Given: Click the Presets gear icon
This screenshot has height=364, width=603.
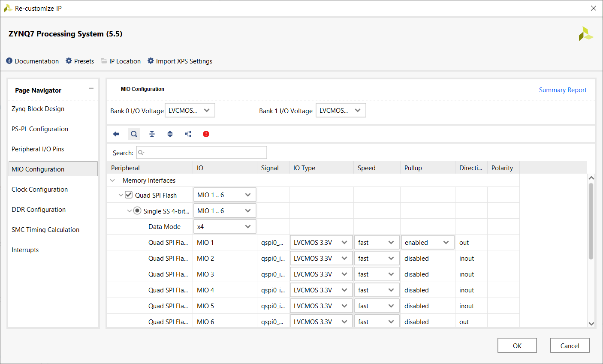Looking at the screenshot, I should (x=69, y=61).
